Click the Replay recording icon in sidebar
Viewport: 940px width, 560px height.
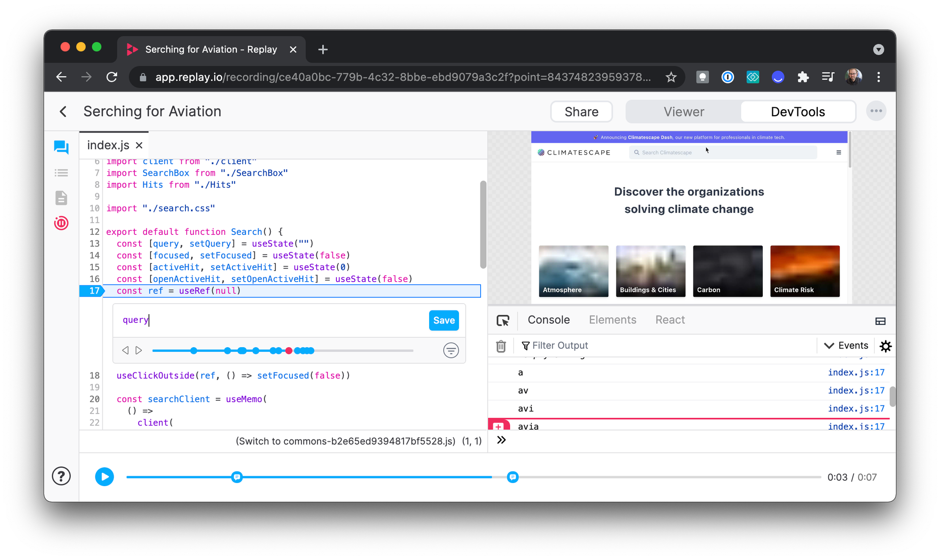coord(62,222)
